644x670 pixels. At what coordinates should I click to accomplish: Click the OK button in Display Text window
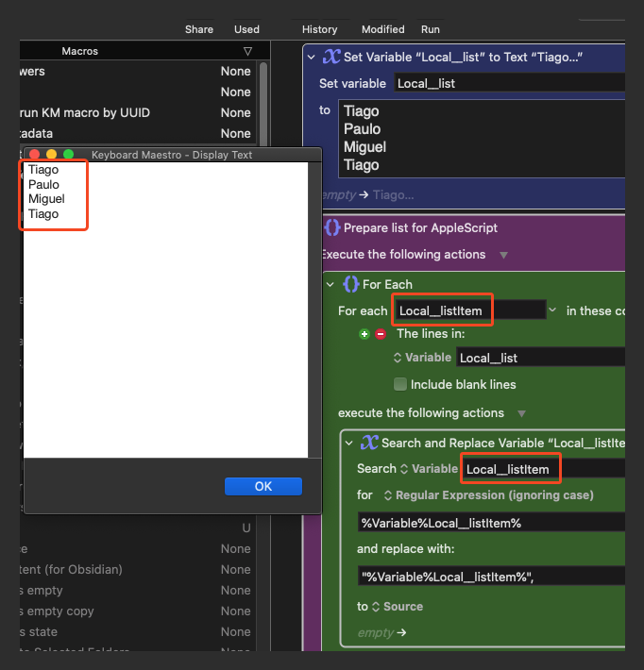263,486
